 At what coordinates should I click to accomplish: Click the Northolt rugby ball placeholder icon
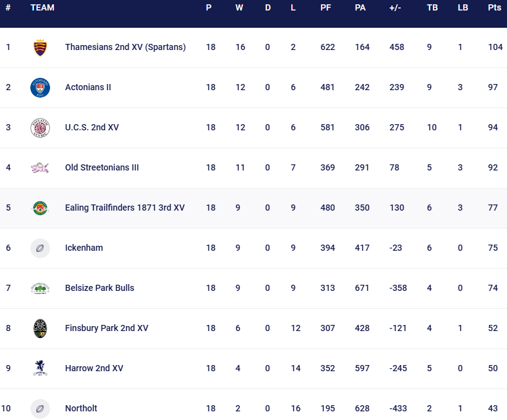pos(40,408)
